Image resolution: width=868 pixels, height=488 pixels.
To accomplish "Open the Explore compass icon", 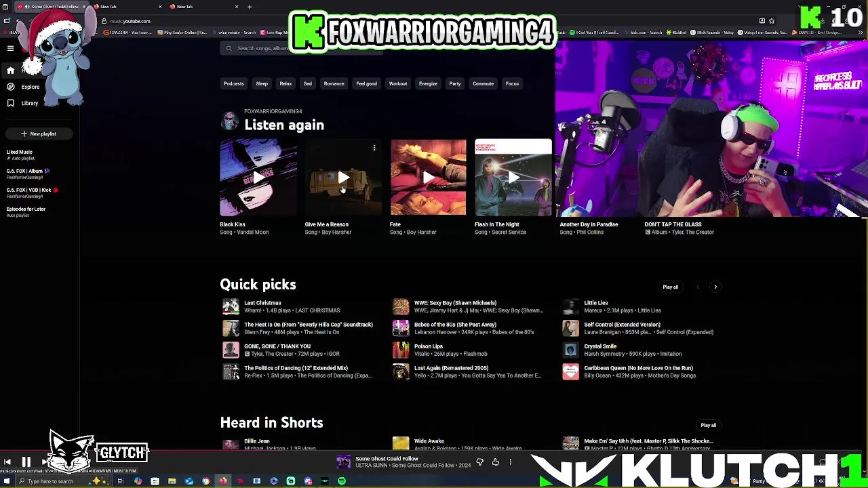I will 10,87.
